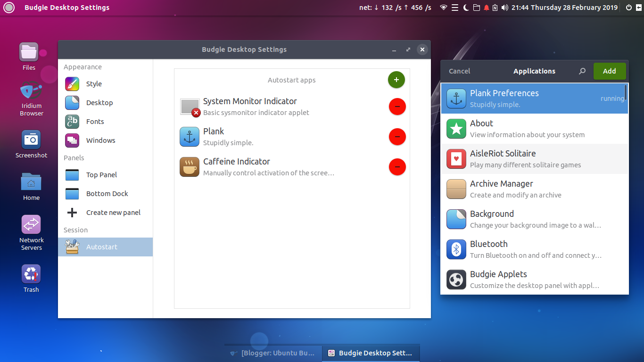This screenshot has height=362, width=644.
Task: Click green plus add autostart button
Action: click(x=396, y=80)
